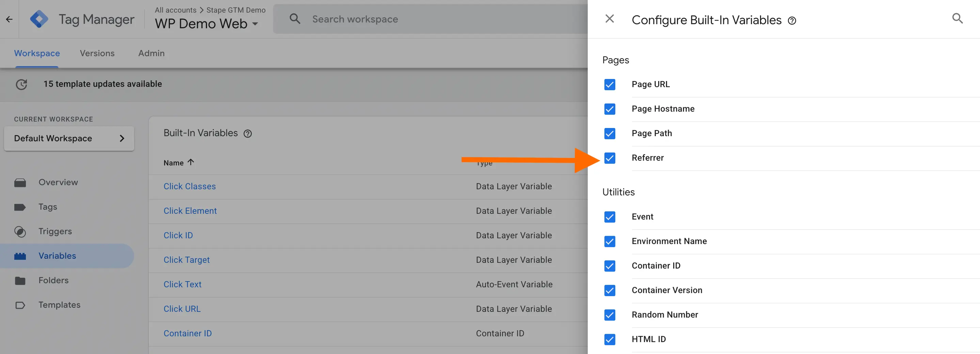
Task: Click the Triggers icon in the sidebar
Action: click(20, 231)
